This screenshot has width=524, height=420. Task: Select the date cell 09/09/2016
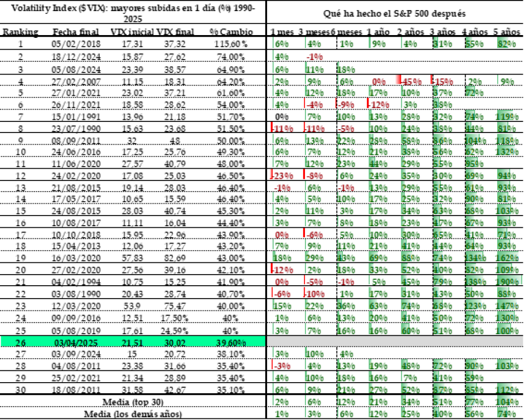point(76,318)
